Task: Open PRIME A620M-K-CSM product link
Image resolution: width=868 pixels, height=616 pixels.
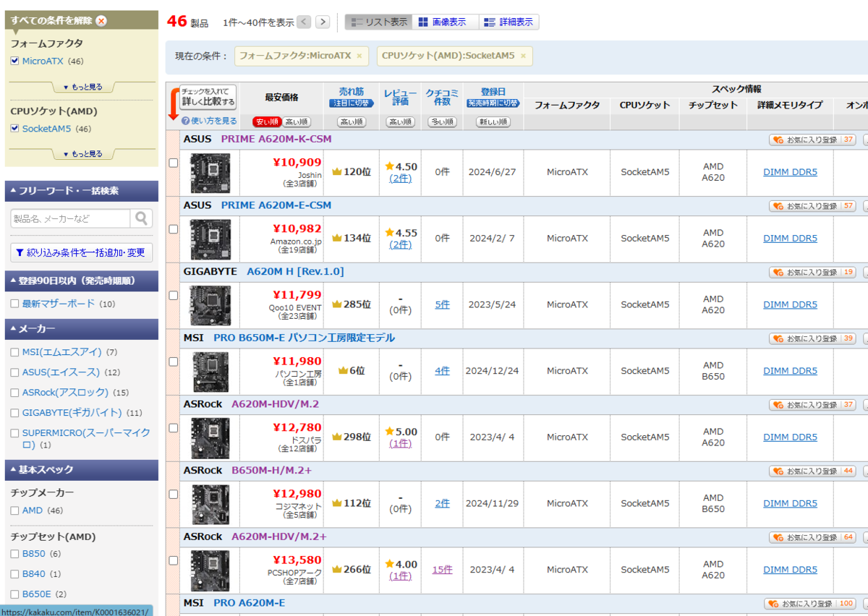Action: (x=276, y=139)
